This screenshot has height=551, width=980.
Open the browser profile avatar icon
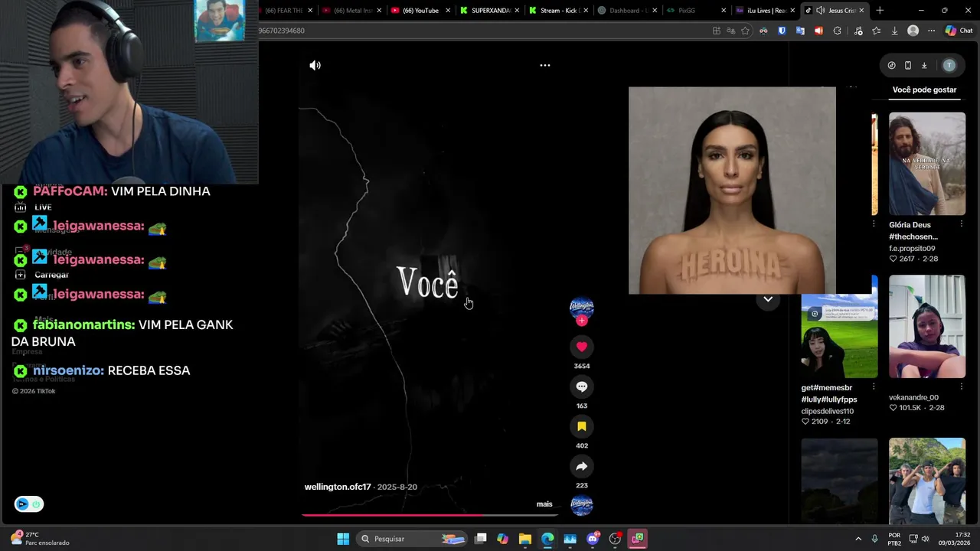click(913, 31)
